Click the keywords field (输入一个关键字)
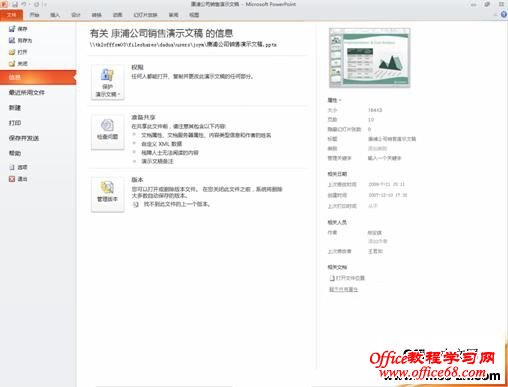The width and height of the screenshot is (508, 387). coord(384,158)
